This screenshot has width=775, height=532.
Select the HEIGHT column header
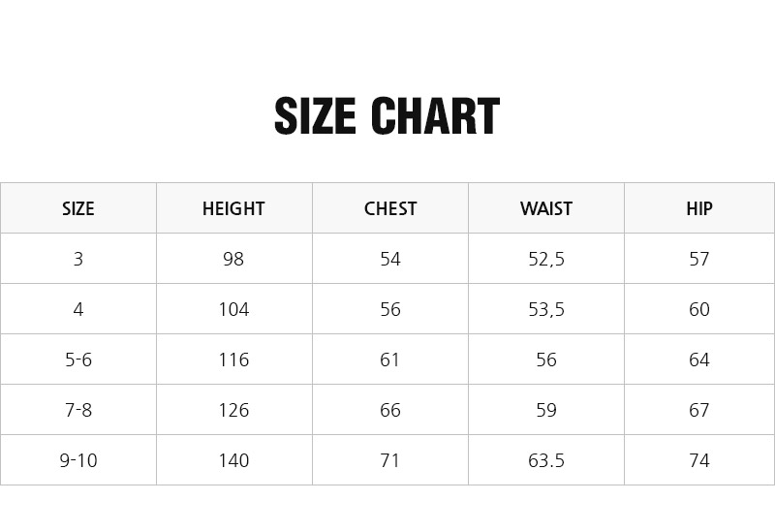pyautogui.click(x=233, y=208)
